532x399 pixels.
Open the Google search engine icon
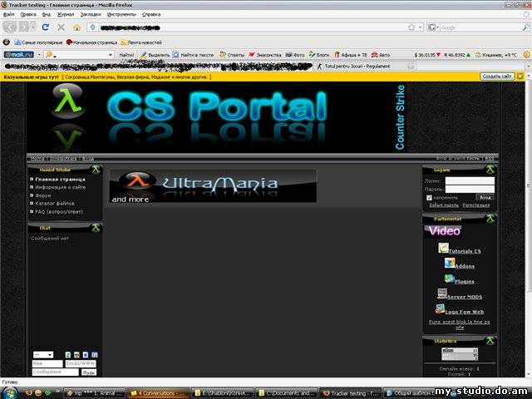pyautogui.click(x=431, y=27)
